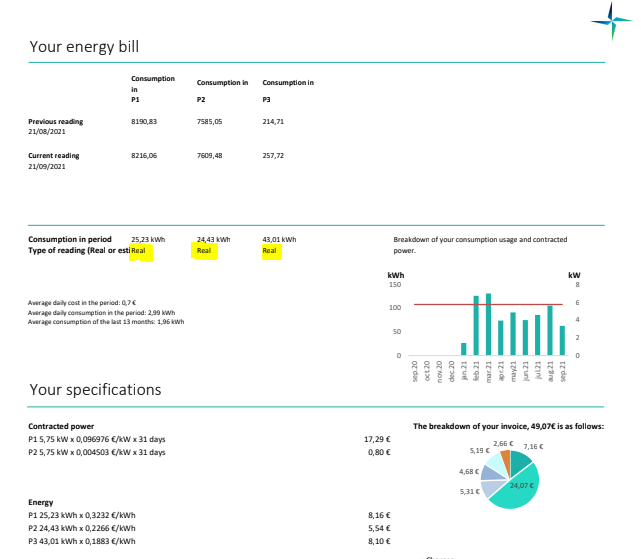Click the pie label 5,31 €
The image size is (641, 559).
(x=469, y=492)
